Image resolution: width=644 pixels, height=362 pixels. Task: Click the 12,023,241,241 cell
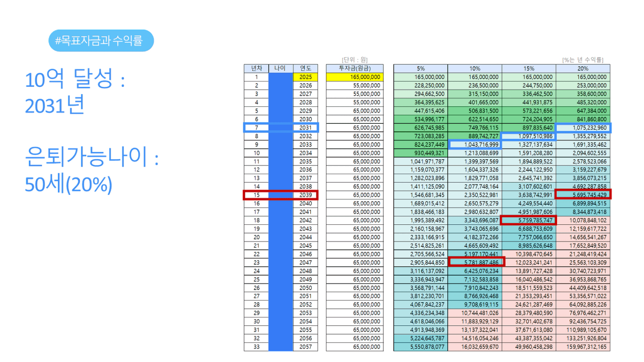pos(529,263)
